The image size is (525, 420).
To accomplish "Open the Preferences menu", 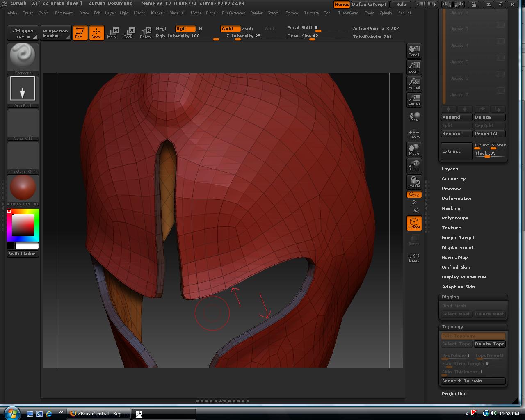I will point(233,13).
